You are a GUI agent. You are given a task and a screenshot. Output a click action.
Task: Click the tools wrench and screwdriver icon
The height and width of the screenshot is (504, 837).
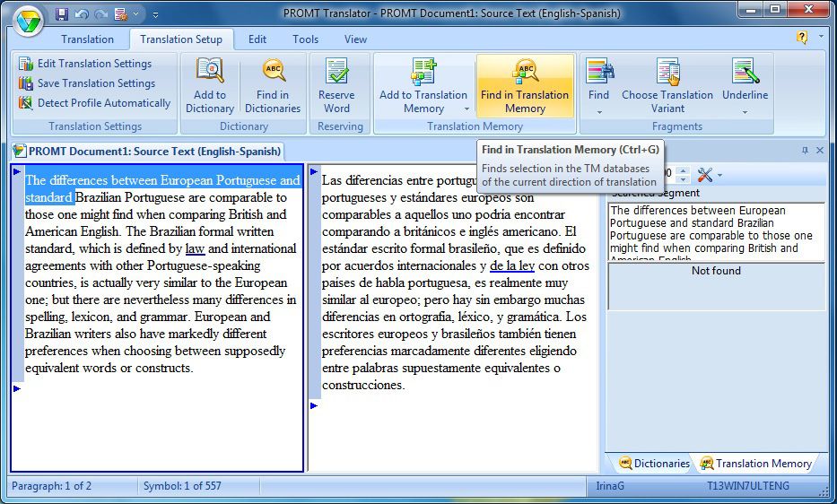click(x=705, y=175)
